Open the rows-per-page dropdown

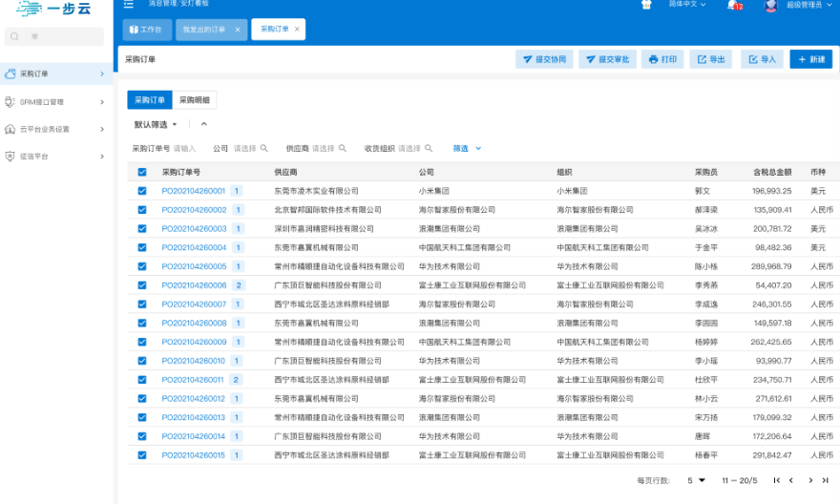pyautogui.click(x=696, y=480)
